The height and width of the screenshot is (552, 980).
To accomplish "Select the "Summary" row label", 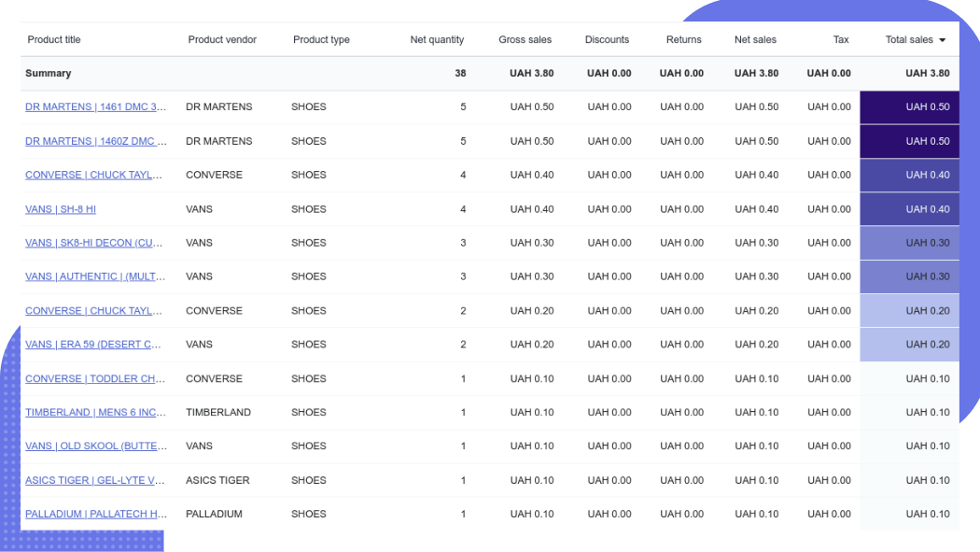I will (x=49, y=73).
